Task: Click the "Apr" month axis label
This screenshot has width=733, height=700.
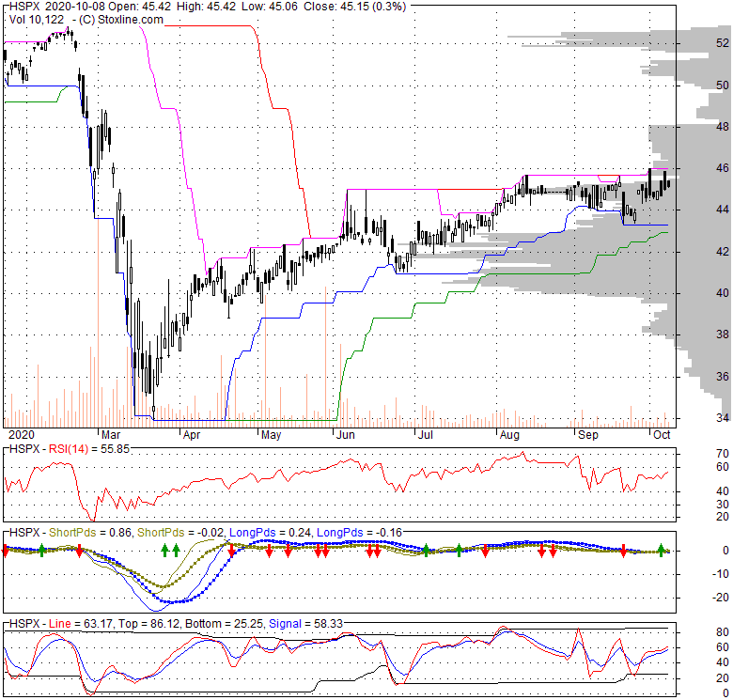Action: pos(191,435)
